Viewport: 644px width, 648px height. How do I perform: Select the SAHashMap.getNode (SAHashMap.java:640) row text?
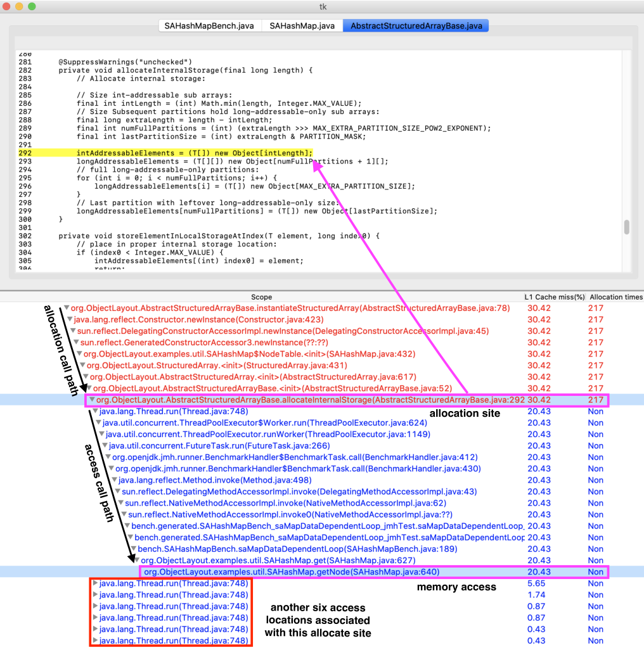tap(292, 572)
